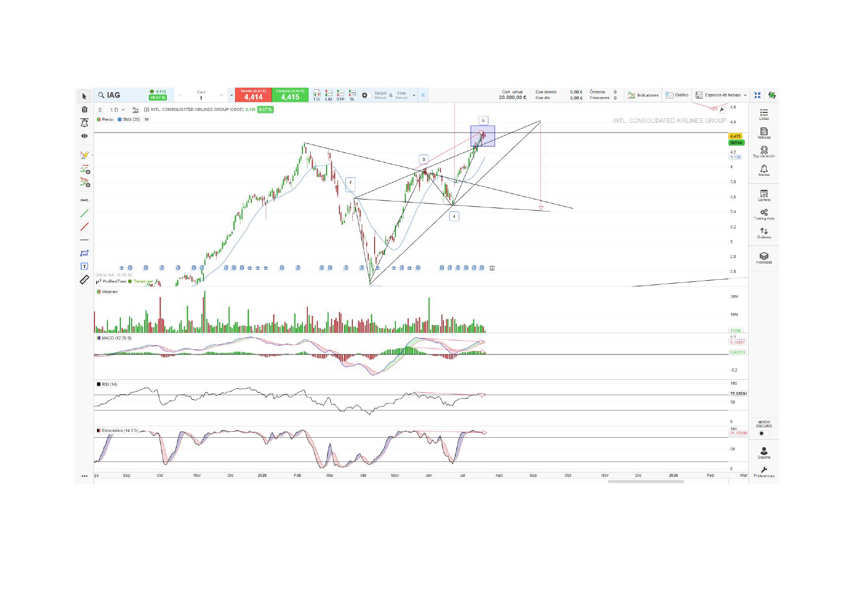Add an alert with bell icon
868x614 pixels.
[84, 123]
